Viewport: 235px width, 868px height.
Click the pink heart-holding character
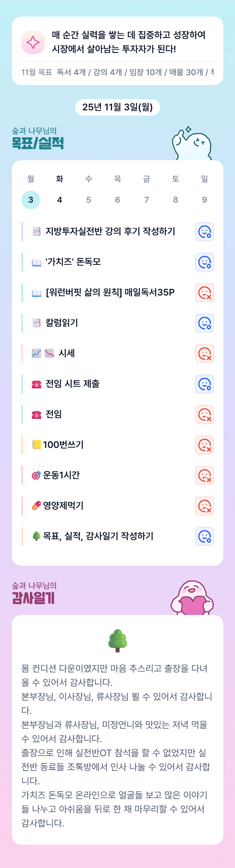[192, 598]
